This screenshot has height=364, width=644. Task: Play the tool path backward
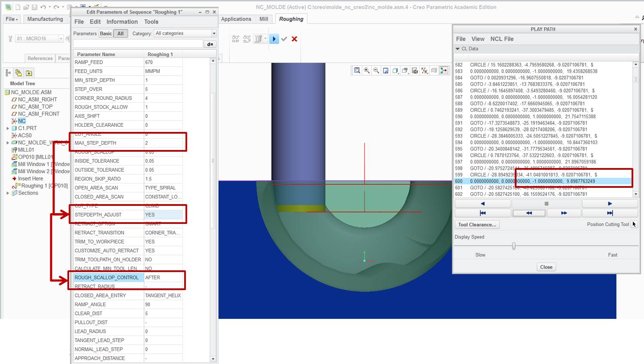(483, 204)
